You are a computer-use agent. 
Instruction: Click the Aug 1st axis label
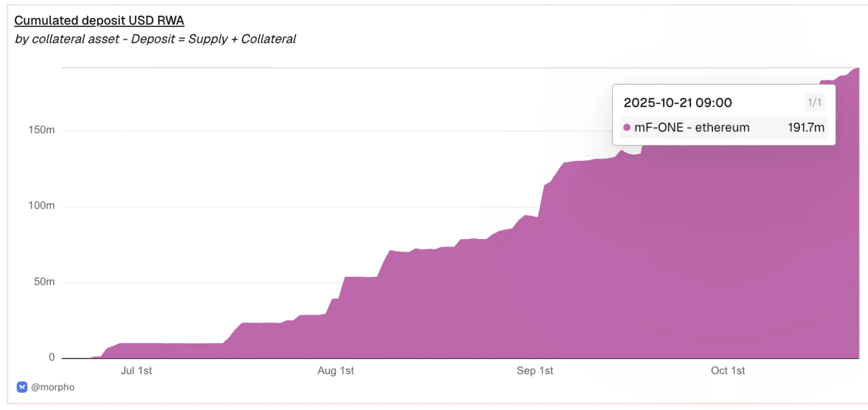[x=336, y=371]
